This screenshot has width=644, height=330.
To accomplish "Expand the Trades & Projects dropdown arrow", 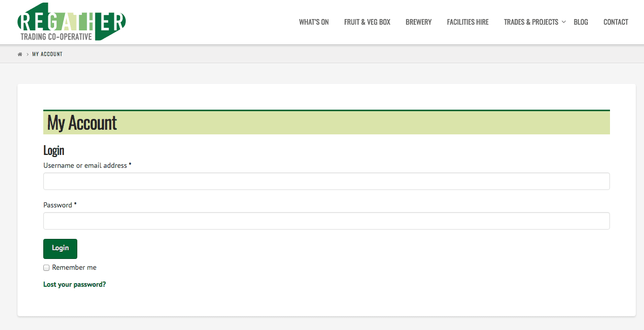I will (564, 22).
